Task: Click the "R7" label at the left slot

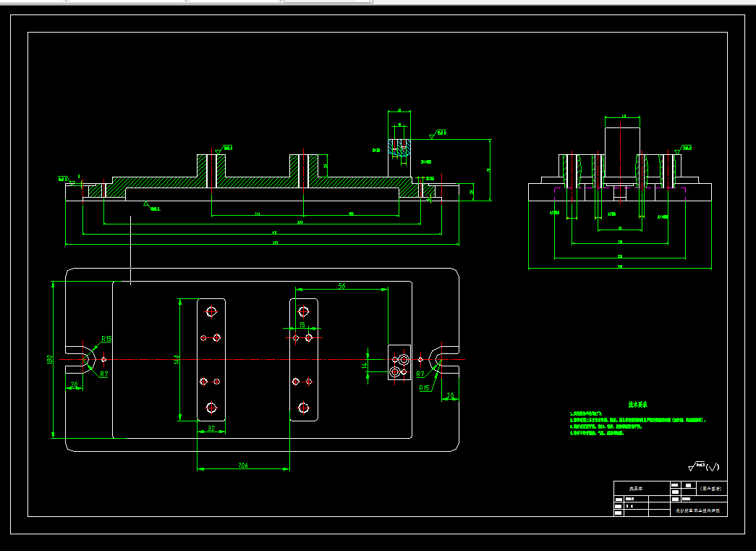Action: pos(104,374)
